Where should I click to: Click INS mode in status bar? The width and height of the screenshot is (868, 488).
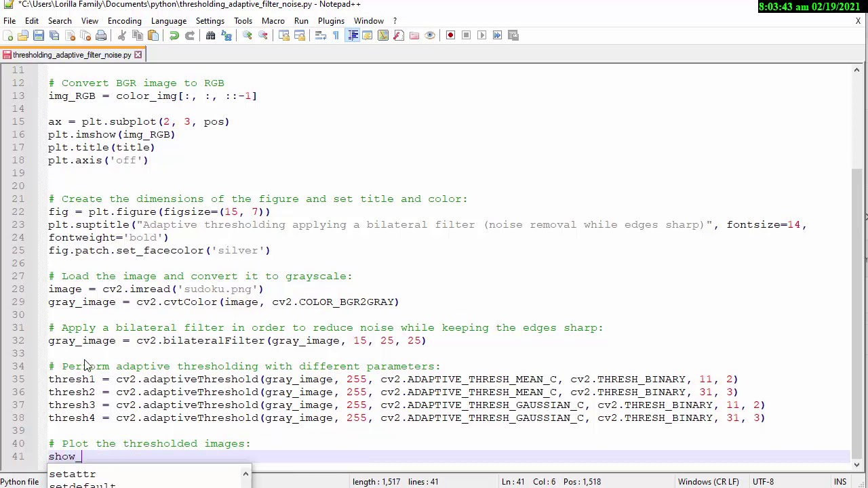coord(840,482)
